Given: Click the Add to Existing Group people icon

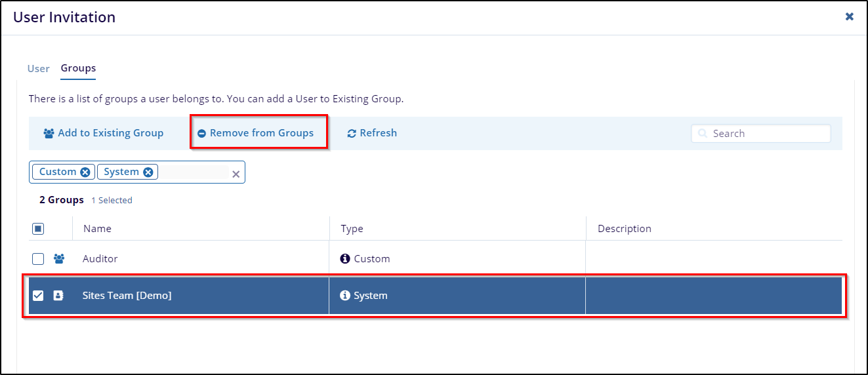Looking at the screenshot, I should [x=49, y=133].
